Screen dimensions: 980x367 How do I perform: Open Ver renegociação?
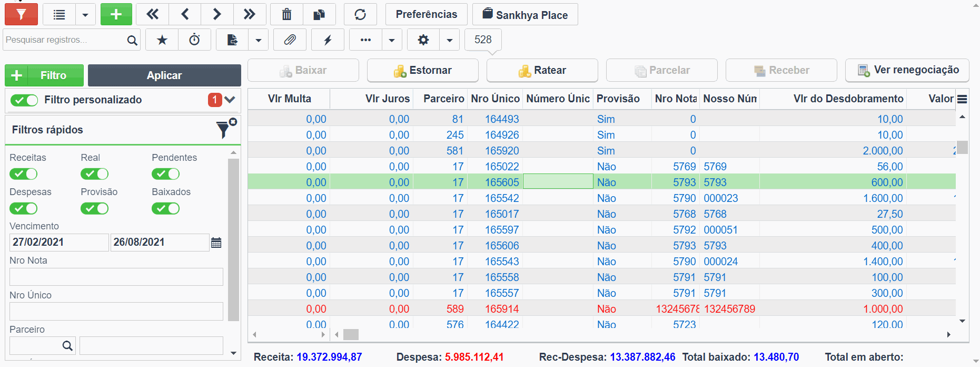pos(907,70)
